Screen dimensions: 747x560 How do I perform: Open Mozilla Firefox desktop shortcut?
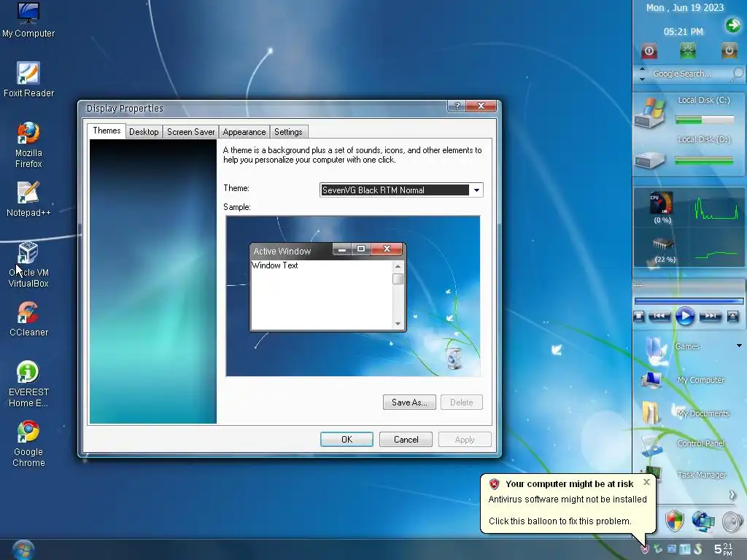pyautogui.click(x=28, y=145)
